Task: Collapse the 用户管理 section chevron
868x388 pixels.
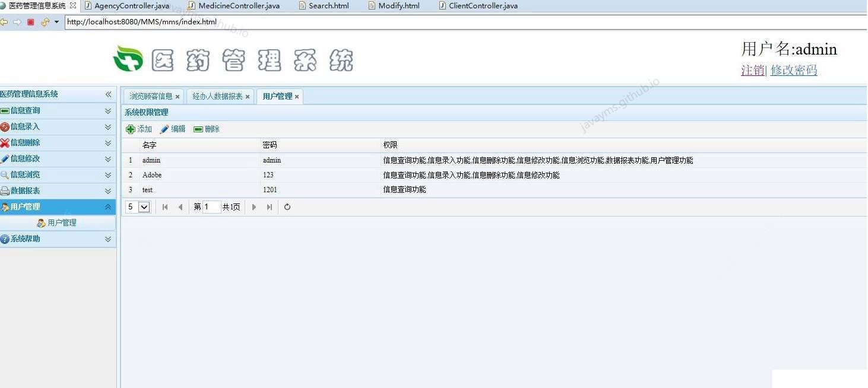Action: point(108,206)
